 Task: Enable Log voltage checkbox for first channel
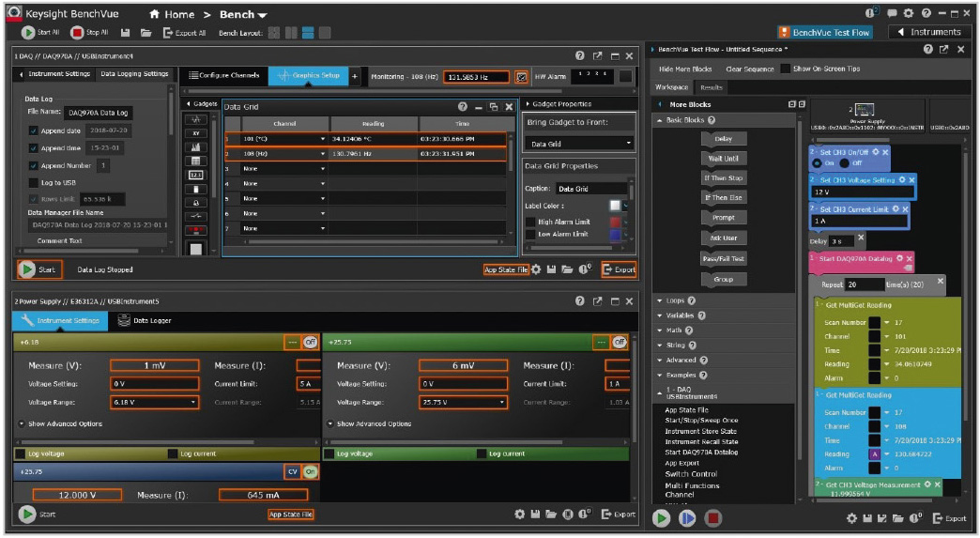tap(20, 453)
